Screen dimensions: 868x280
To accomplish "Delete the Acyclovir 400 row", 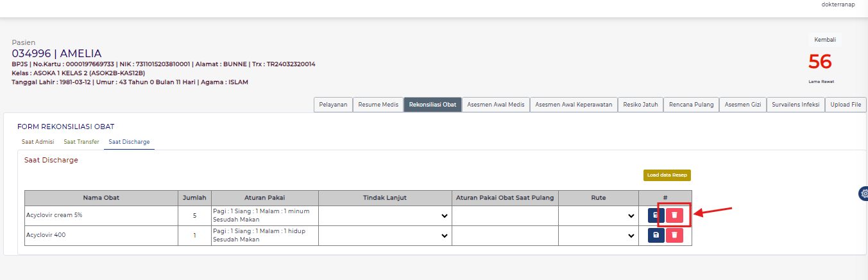I will click(674, 236).
